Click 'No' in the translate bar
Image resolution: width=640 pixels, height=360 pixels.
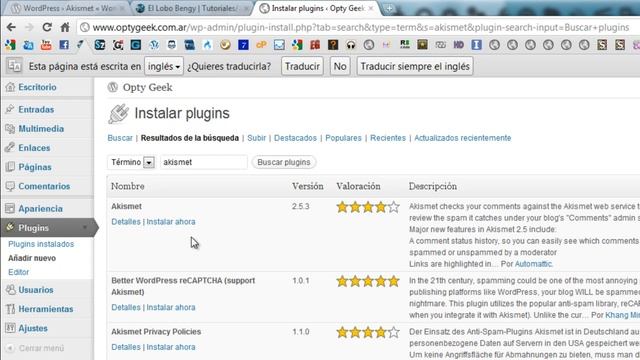(340, 66)
